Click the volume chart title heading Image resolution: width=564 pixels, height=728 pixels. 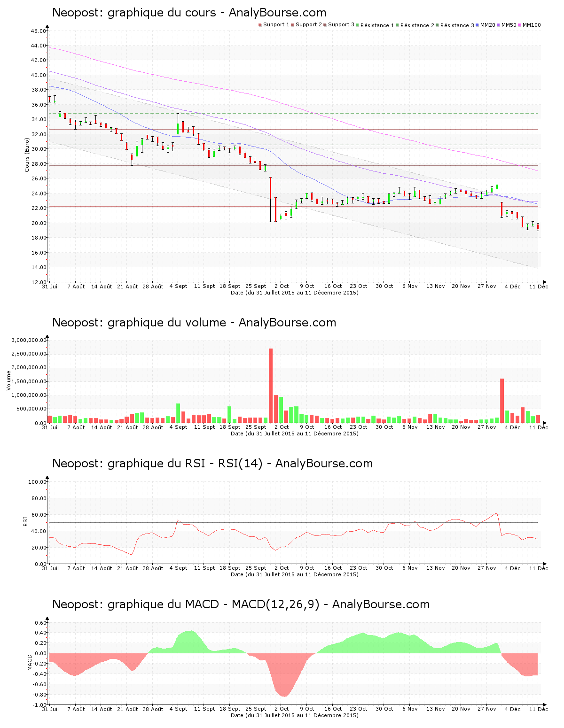(194, 323)
